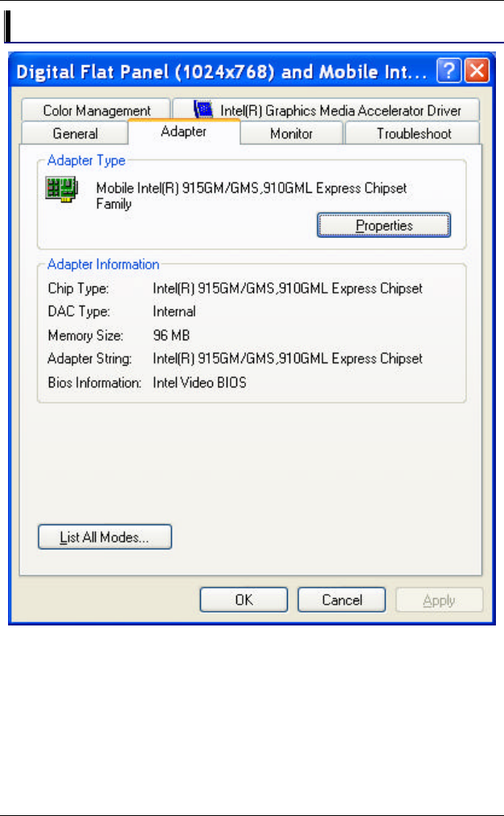
Task: Click the Chip Type label
Action: tap(79, 289)
